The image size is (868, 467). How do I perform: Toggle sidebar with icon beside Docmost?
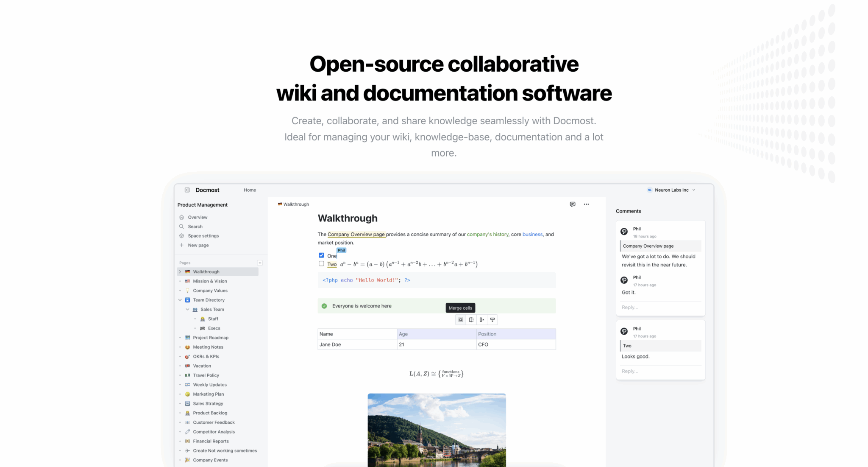pyautogui.click(x=187, y=190)
